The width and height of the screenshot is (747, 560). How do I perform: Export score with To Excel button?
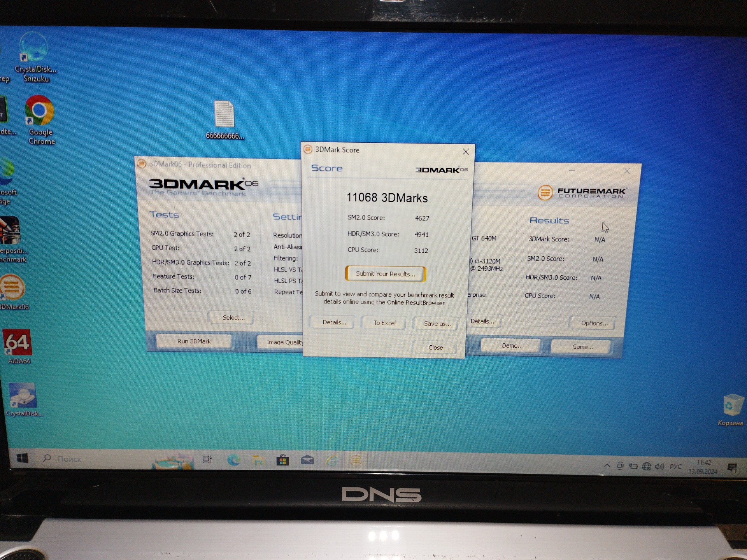pyautogui.click(x=384, y=323)
